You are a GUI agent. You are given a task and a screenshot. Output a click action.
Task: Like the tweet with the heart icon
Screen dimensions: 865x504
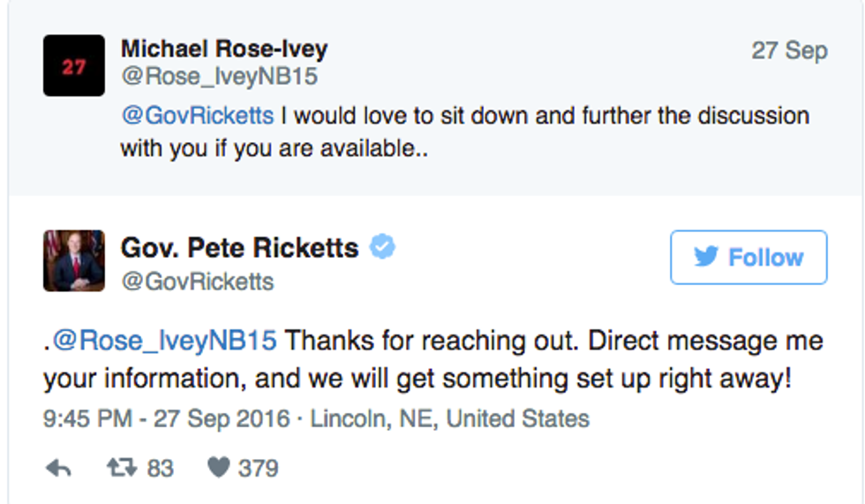coord(218,468)
